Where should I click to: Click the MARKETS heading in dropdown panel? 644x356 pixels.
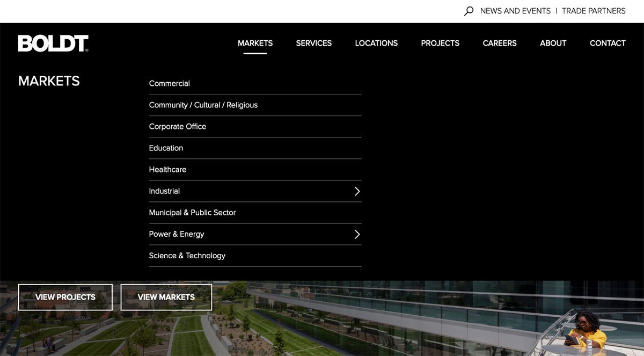49,81
